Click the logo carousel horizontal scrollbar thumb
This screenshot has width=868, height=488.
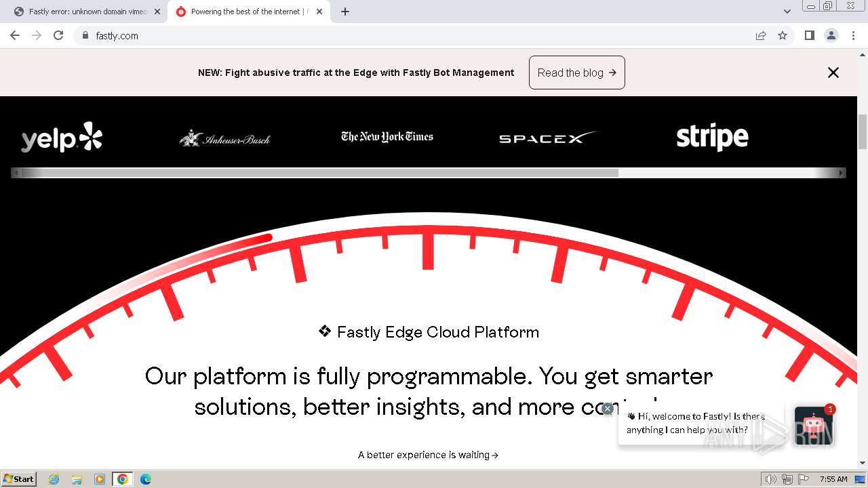coord(320,173)
